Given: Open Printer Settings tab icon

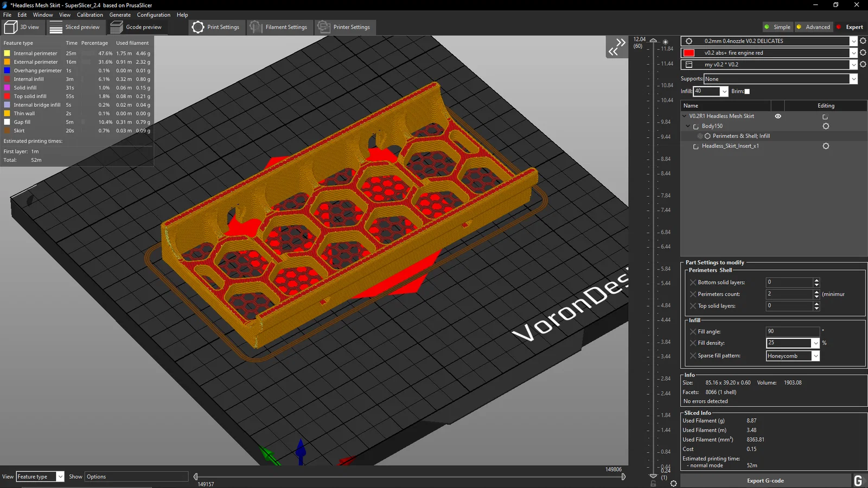Looking at the screenshot, I should point(324,27).
